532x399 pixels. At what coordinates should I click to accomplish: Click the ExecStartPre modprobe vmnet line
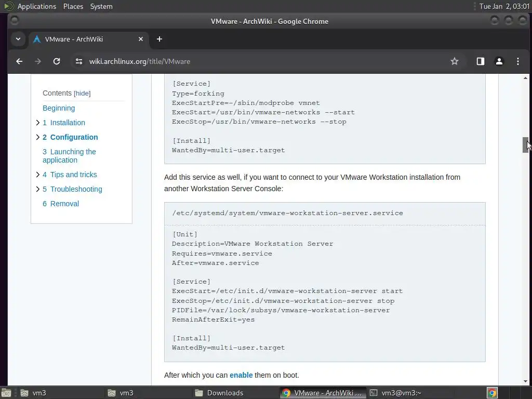coord(246,103)
